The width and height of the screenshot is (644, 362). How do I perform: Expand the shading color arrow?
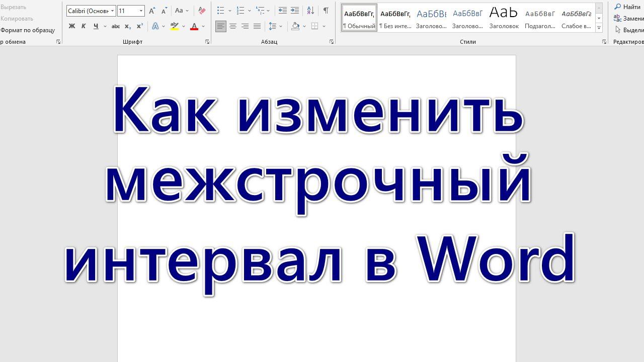point(304,26)
